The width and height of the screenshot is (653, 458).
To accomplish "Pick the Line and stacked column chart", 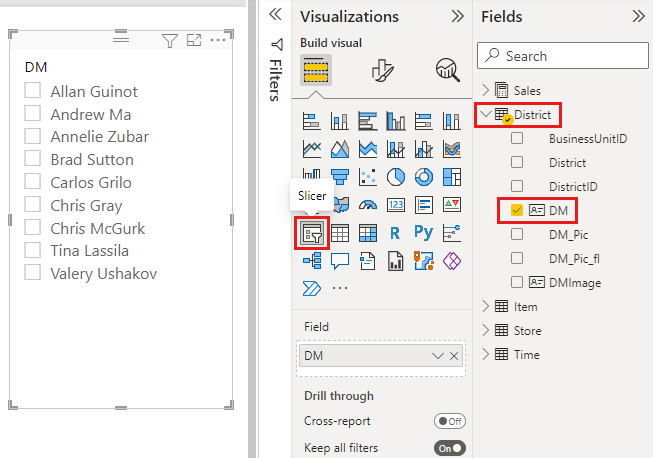I will click(396, 149).
